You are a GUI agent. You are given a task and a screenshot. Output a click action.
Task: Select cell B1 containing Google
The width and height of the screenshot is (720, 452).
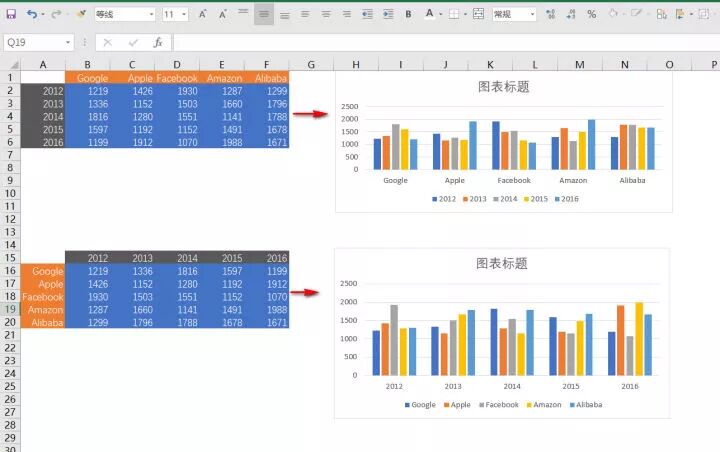pos(88,78)
